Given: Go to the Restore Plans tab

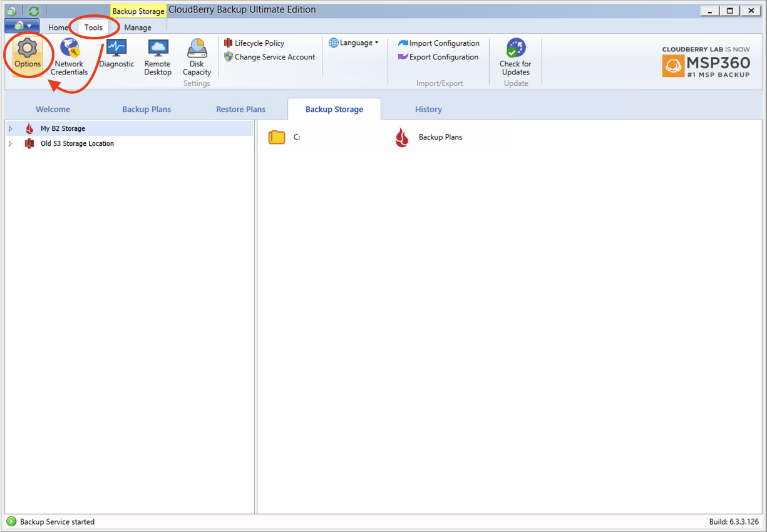Looking at the screenshot, I should pyautogui.click(x=241, y=109).
